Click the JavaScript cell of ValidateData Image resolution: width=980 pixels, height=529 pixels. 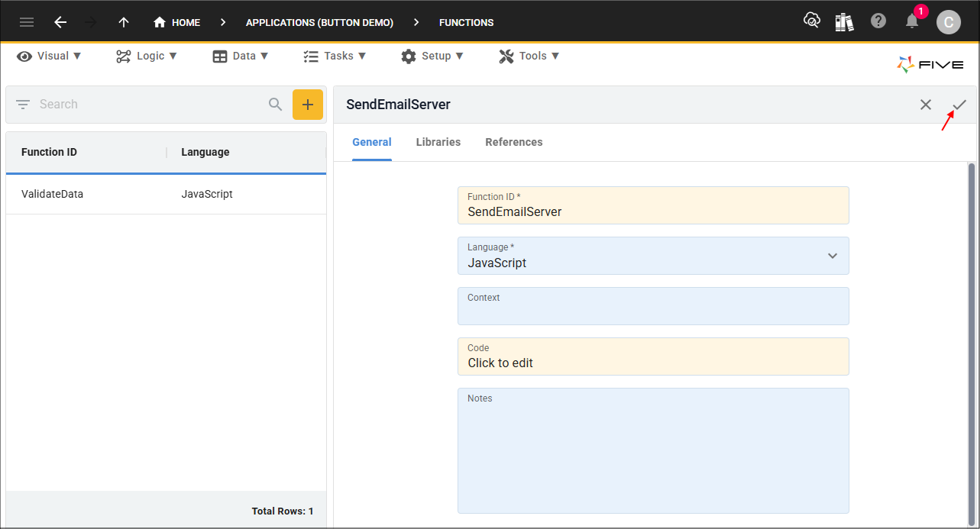coord(207,194)
